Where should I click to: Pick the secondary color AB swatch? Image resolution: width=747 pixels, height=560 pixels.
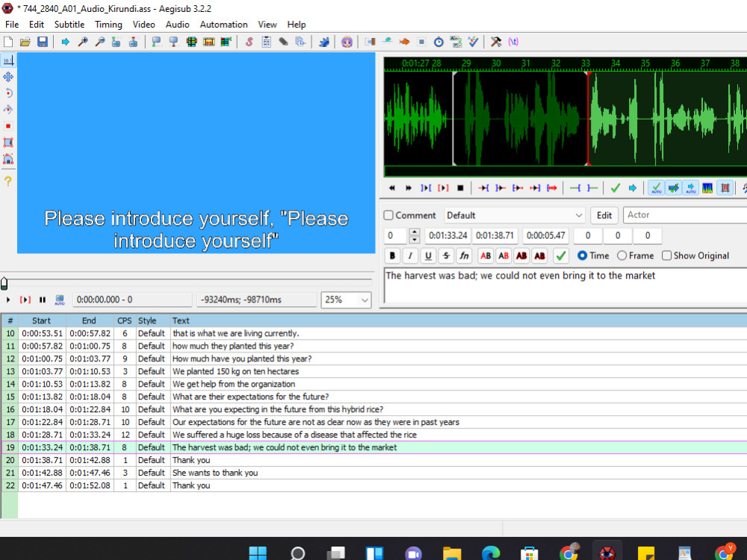pos(503,255)
